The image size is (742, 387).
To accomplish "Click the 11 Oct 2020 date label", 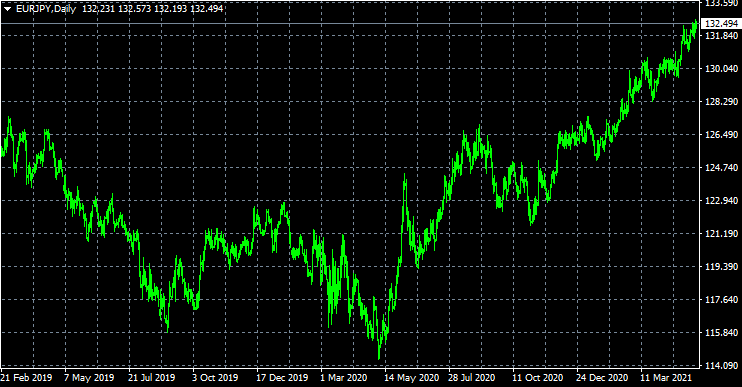I will click(538, 378).
